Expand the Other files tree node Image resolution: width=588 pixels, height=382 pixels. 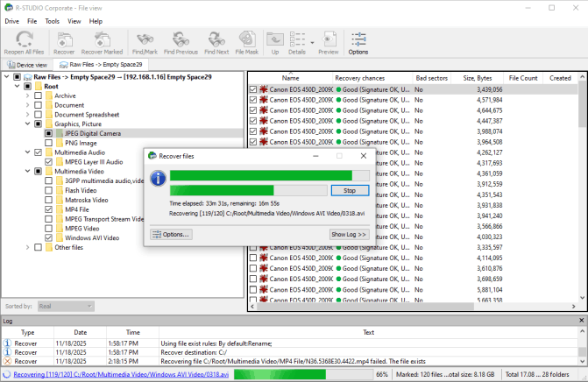coord(27,247)
